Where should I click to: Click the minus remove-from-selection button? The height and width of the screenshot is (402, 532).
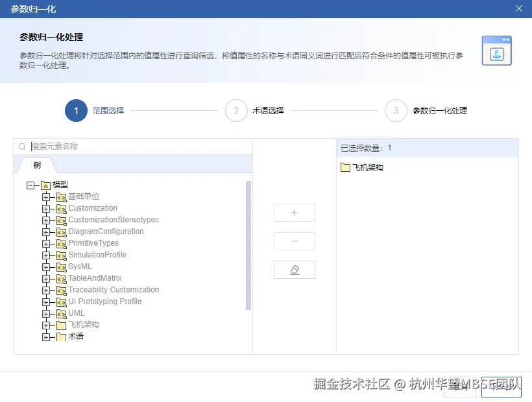295,241
